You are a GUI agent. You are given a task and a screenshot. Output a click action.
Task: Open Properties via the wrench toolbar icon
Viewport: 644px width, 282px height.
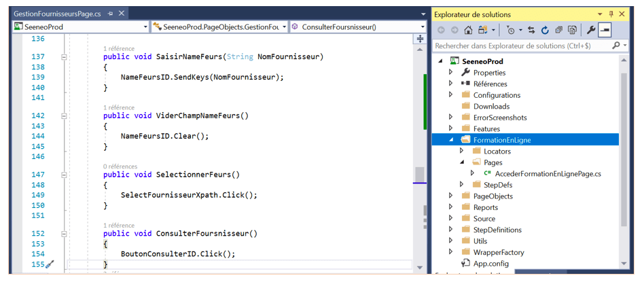pyautogui.click(x=590, y=30)
